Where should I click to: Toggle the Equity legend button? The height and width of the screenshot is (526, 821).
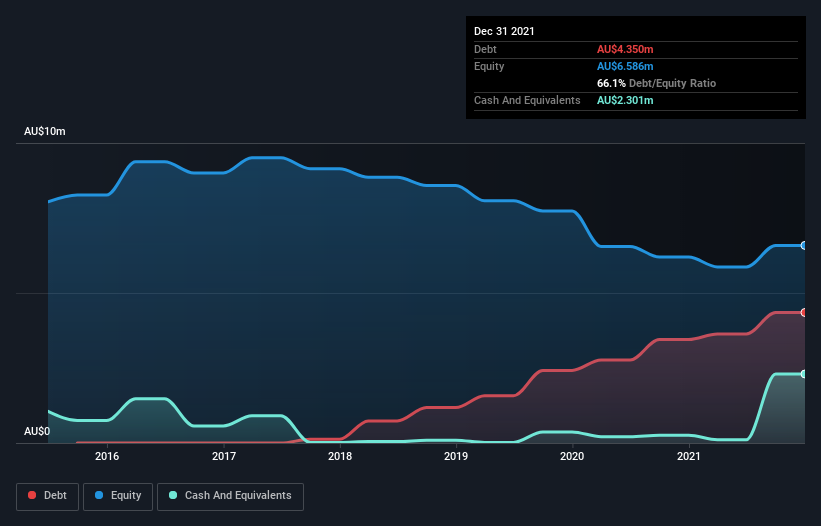coord(118,496)
